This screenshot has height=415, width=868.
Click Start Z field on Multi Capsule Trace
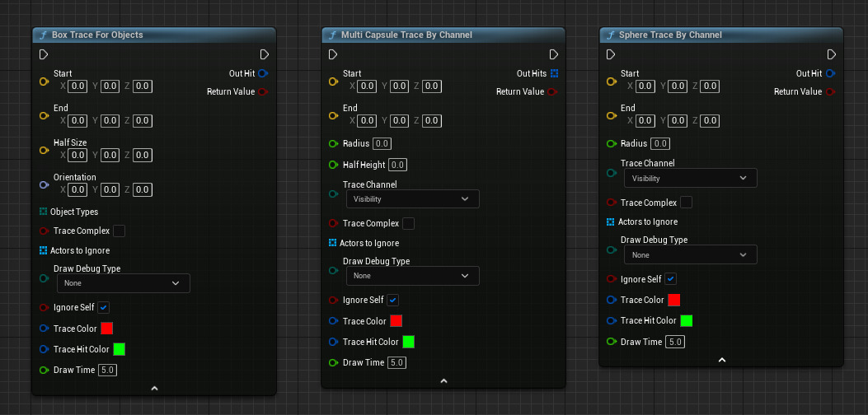432,86
